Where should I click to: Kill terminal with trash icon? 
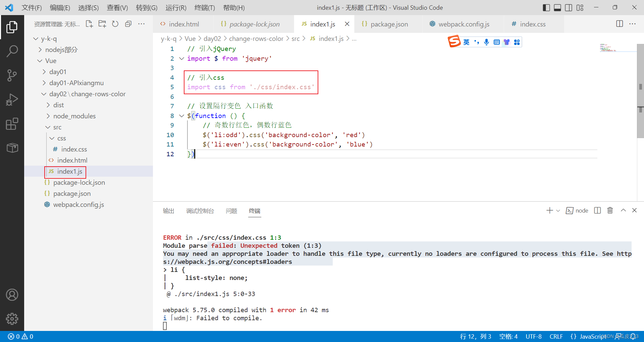pos(610,211)
